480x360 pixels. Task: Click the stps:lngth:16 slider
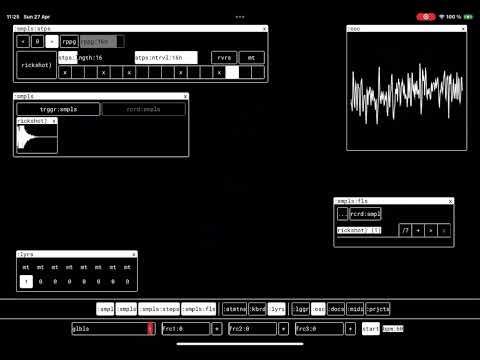click(94, 58)
